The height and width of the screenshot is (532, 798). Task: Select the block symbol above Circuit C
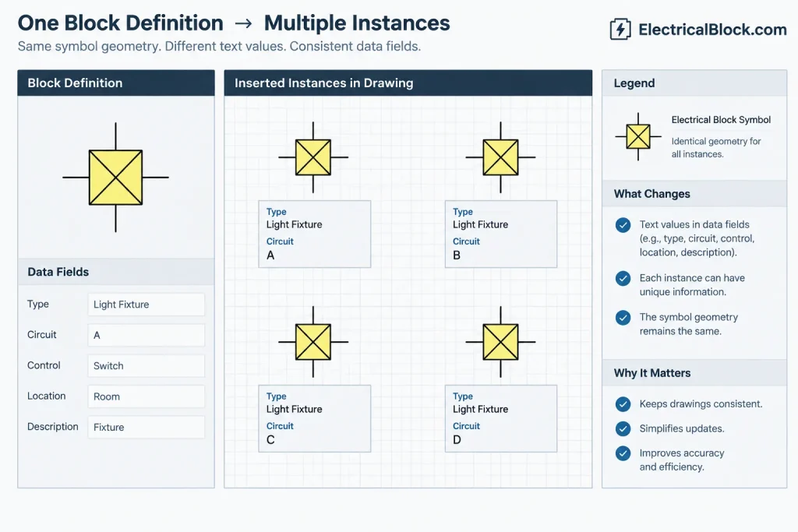(x=313, y=342)
